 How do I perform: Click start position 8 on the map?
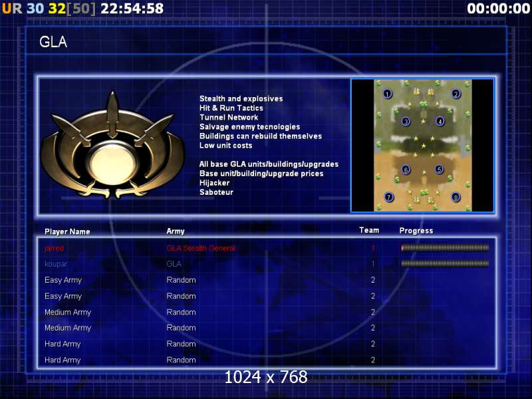tap(456, 198)
